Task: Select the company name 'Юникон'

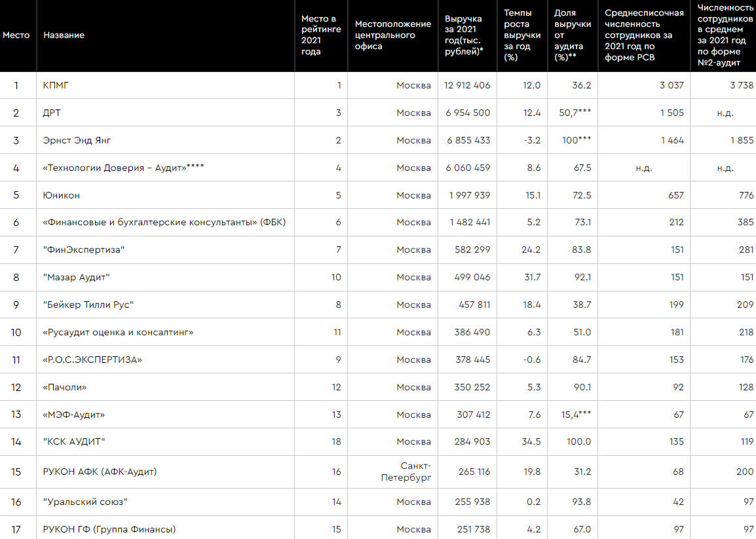Action: 61,195
